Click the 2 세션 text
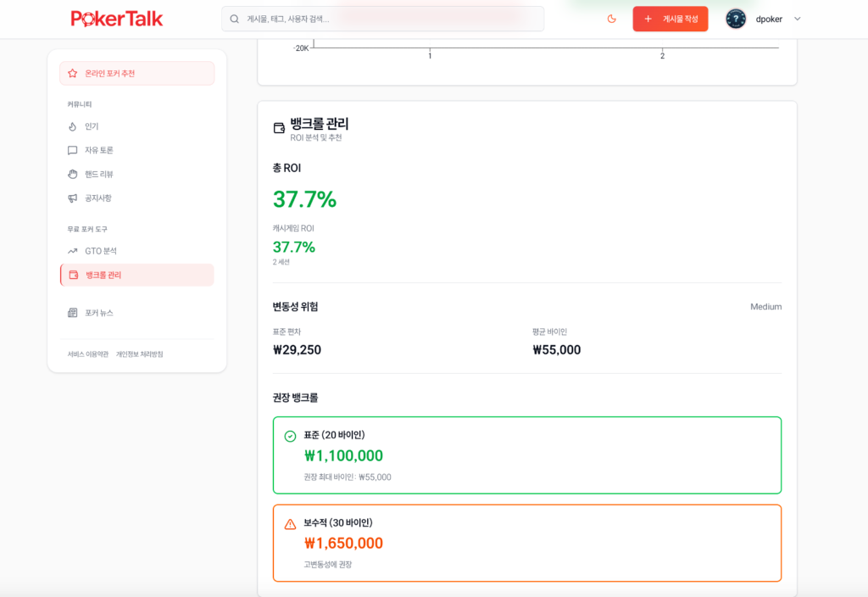Image resolution: width=868 pixels, height=597 pixels. pos(281,262)
